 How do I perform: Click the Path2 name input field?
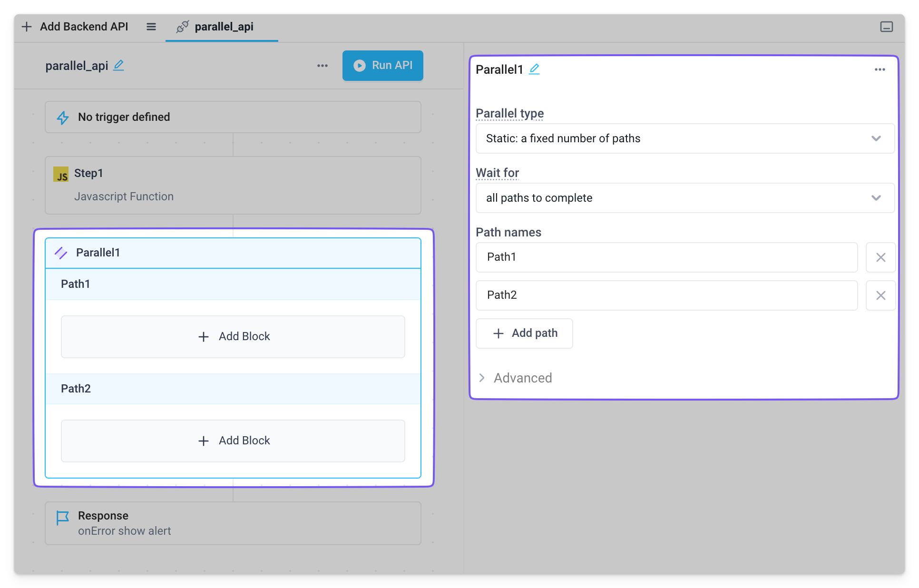(666, 295)
